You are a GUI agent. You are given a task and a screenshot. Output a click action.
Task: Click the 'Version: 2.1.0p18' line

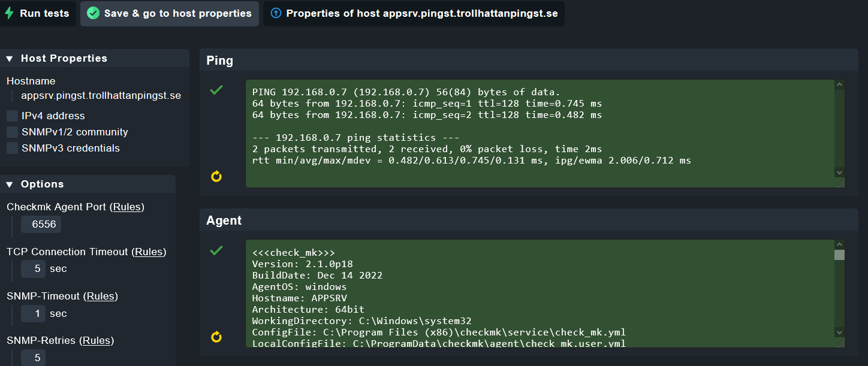[302, 264]
